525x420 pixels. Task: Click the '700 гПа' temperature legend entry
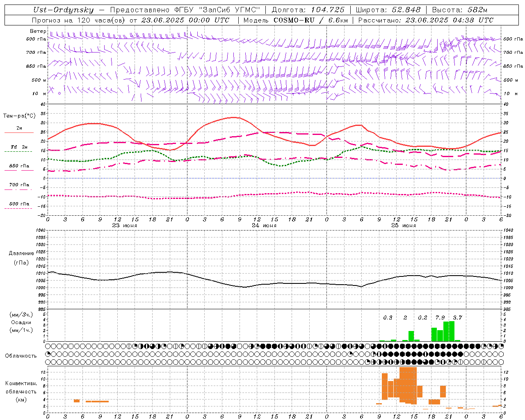coord(19,185)
